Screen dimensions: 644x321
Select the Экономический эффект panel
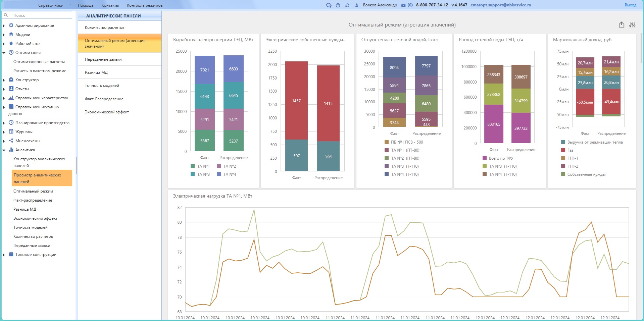(107, 112)
